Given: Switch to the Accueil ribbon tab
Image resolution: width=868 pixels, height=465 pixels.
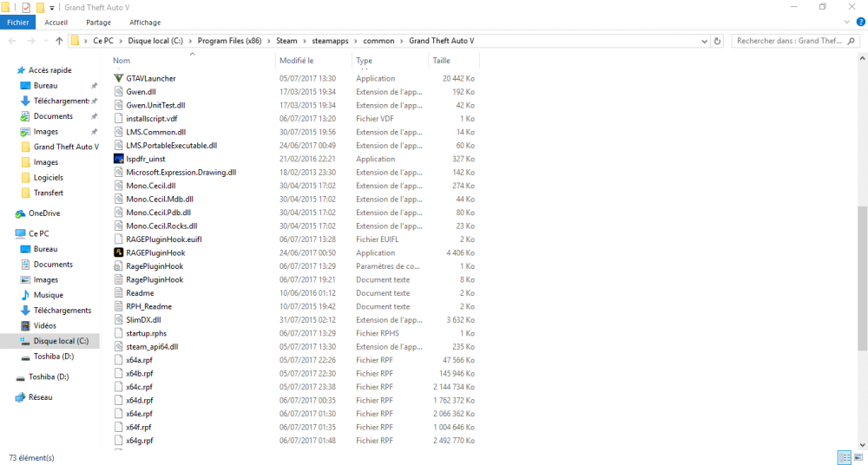Looking at the screenshot, I should [x=56, y=23].
